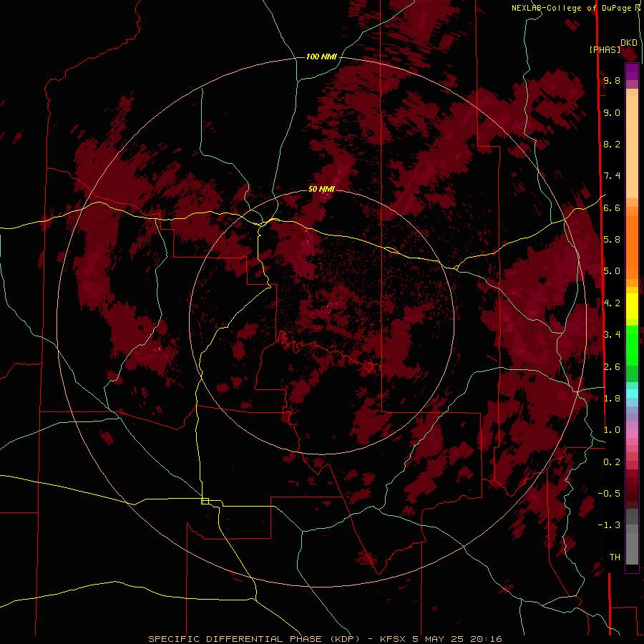Viewport: 644px width, 644px height.
Task: Click the 5.0 legend value
Action: coord(612,271)
